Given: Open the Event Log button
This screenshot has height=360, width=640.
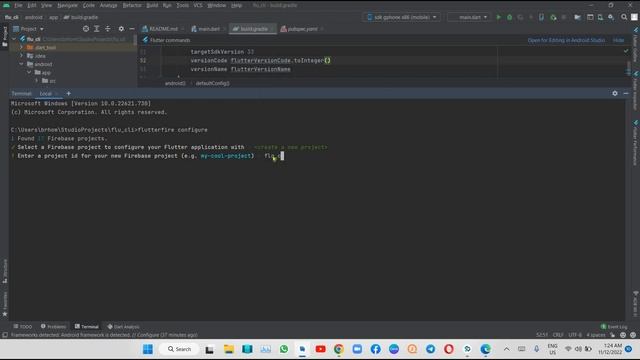Looking at the screenshot, I should [614, 327].
